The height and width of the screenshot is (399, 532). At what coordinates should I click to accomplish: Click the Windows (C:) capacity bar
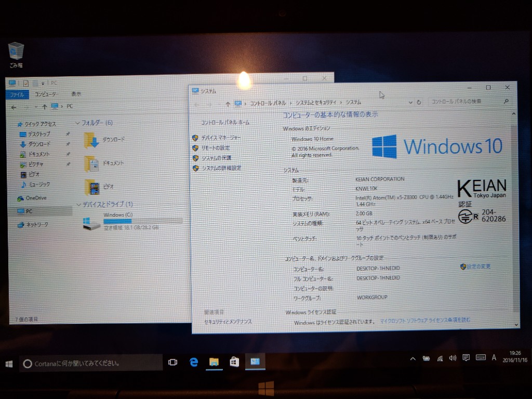coord(143,221)
